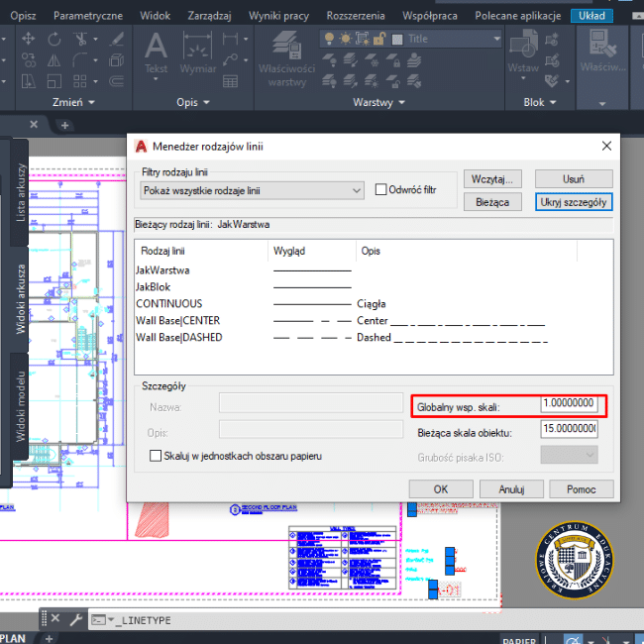Image resolution: width=644 pixels, height=644 pixels.
Task: Click the Wstaw block insert icon
Action: click(x=523, y=44)
